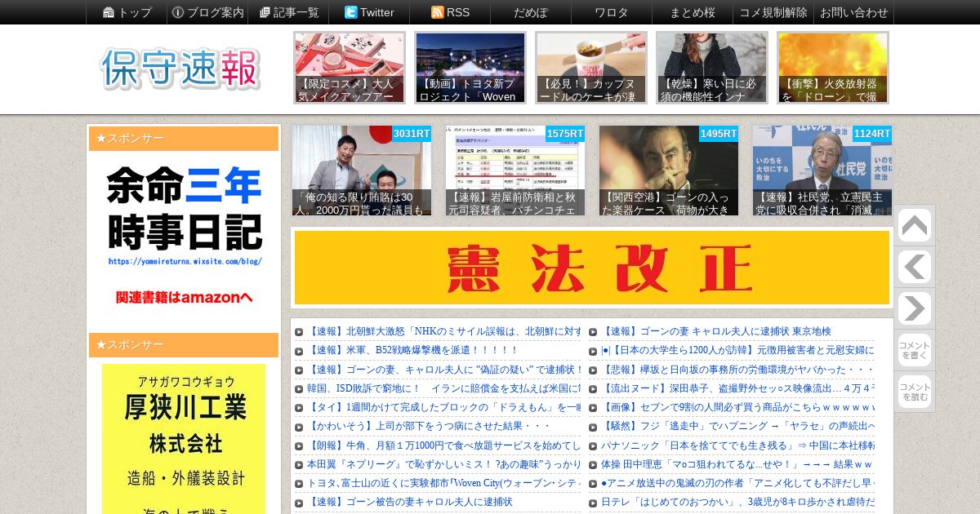
Task: Open アニメ放送中の鬼滅の刃の作者 link
Action: tap(737, 483)
